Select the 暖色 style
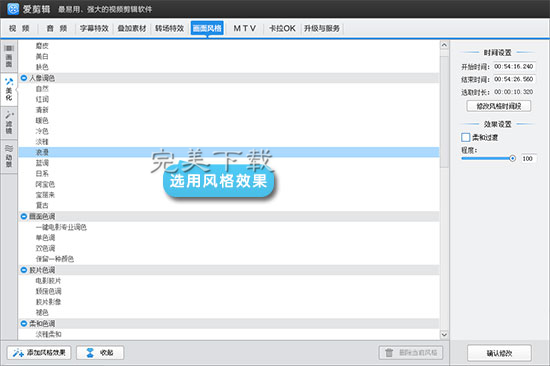This screenshot has height=366, width=550. tap(42, 120)
